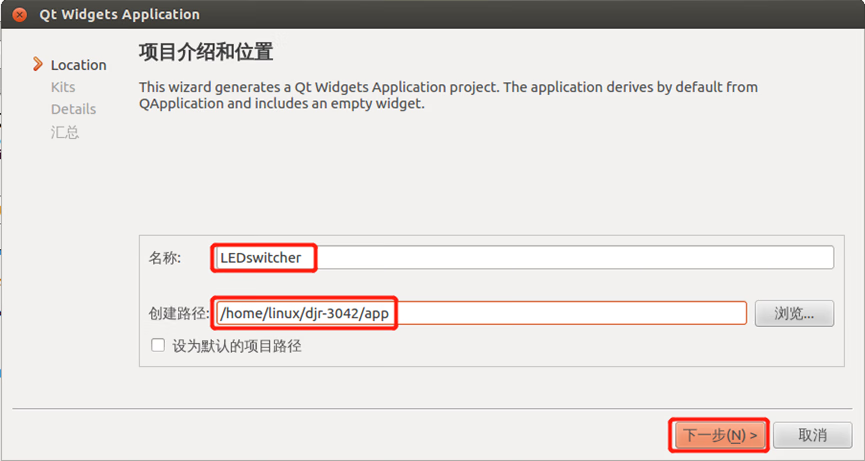
Task: Click the 'This wizard generates' description line
Action: click(x=448, y=87)
